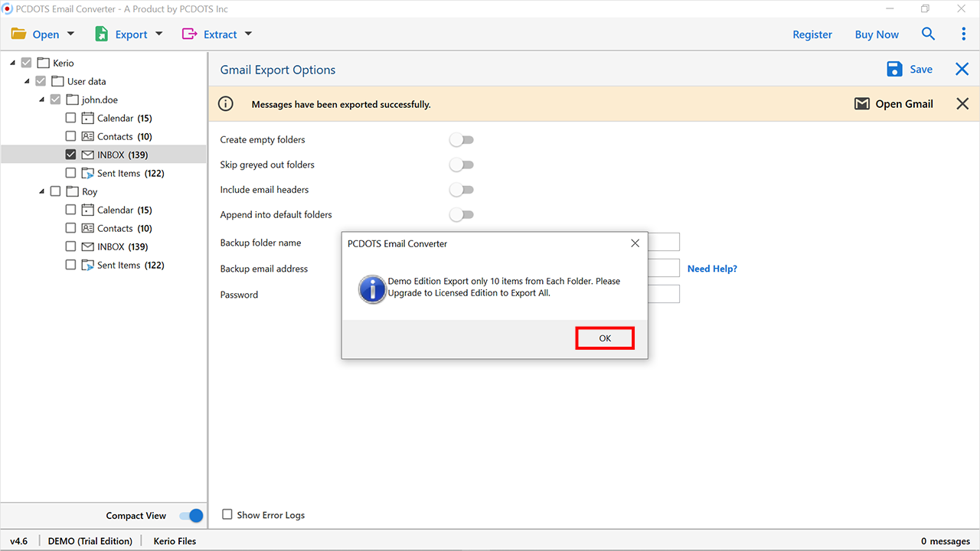
Task: Click Roy's INBOX envelope icon
Action: [x=88, y=246]
